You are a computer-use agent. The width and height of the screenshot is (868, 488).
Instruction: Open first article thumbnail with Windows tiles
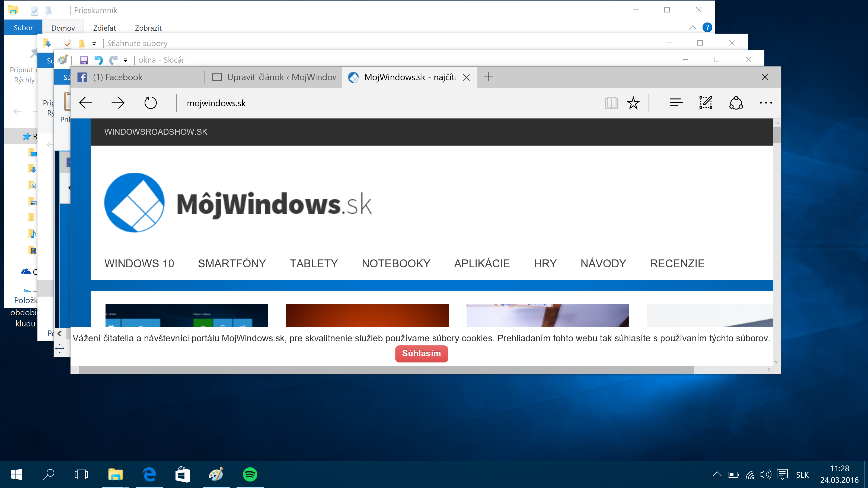pos(186,315)
